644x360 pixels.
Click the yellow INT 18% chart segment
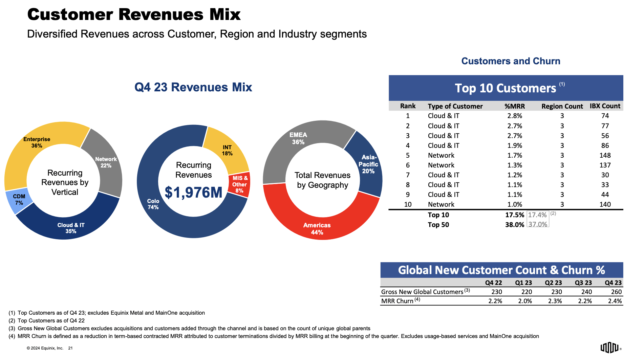coord(227,151)
